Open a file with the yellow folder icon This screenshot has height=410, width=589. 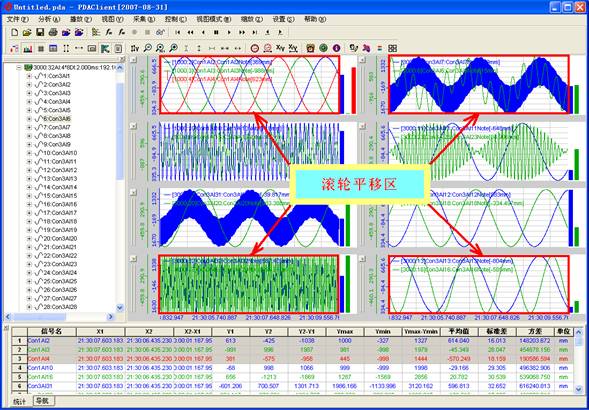27,33
